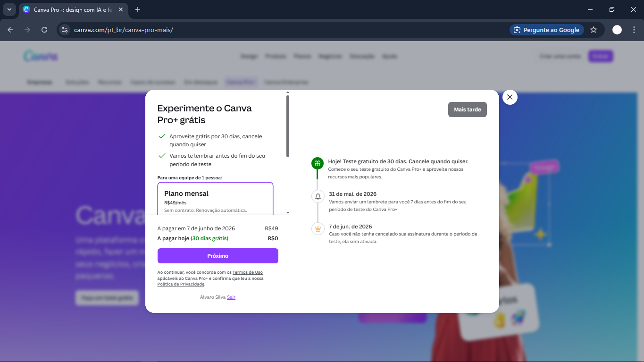This screenshot has width=644, height=362.
Task: Bookmark this page with the star icon
Action: point(594,30)
